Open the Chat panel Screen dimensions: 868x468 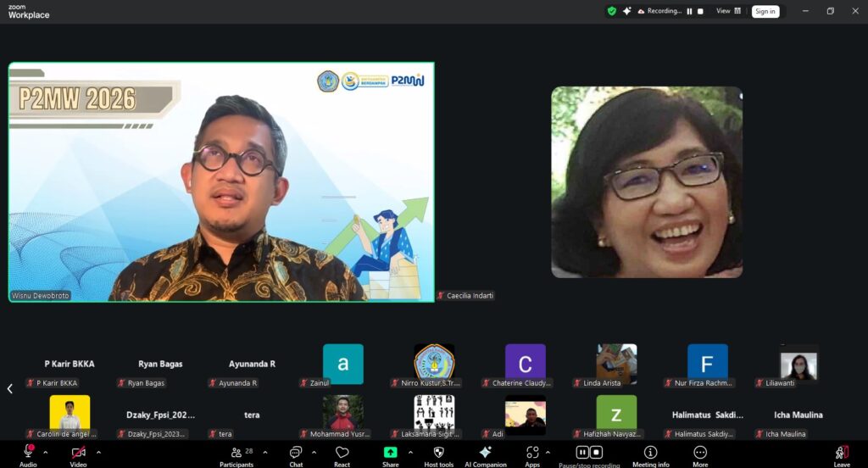pos(296,454)
